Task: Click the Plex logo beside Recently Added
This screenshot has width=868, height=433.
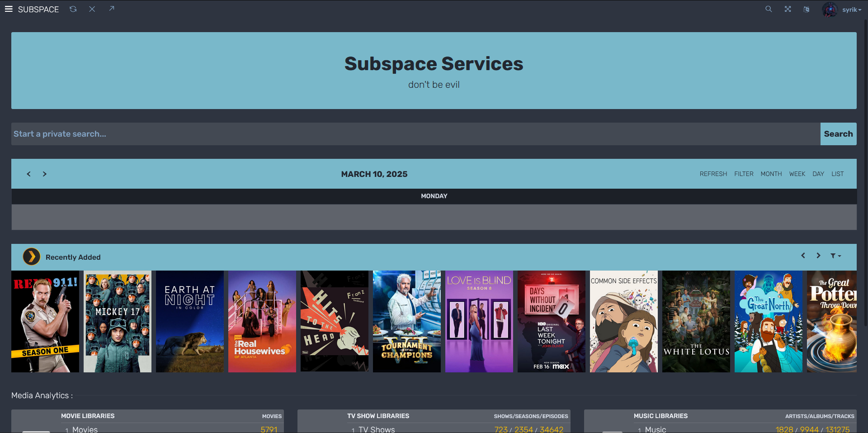Action: point(32,257)
